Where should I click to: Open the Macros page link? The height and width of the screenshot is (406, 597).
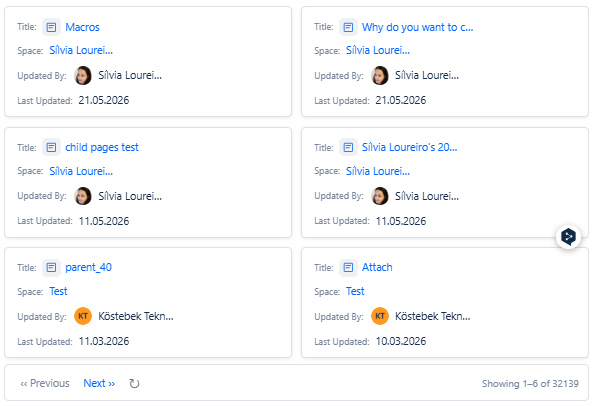click(82, 27)
